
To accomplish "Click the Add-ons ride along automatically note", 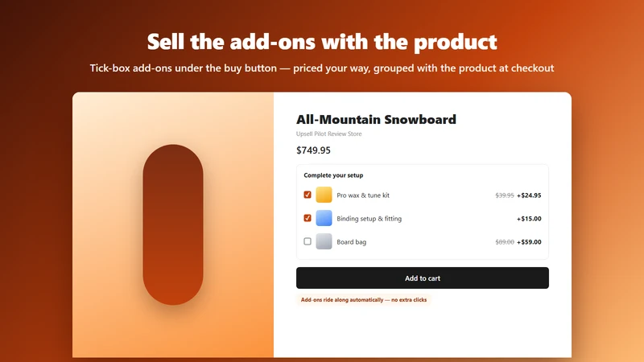I will click(364, 300).
